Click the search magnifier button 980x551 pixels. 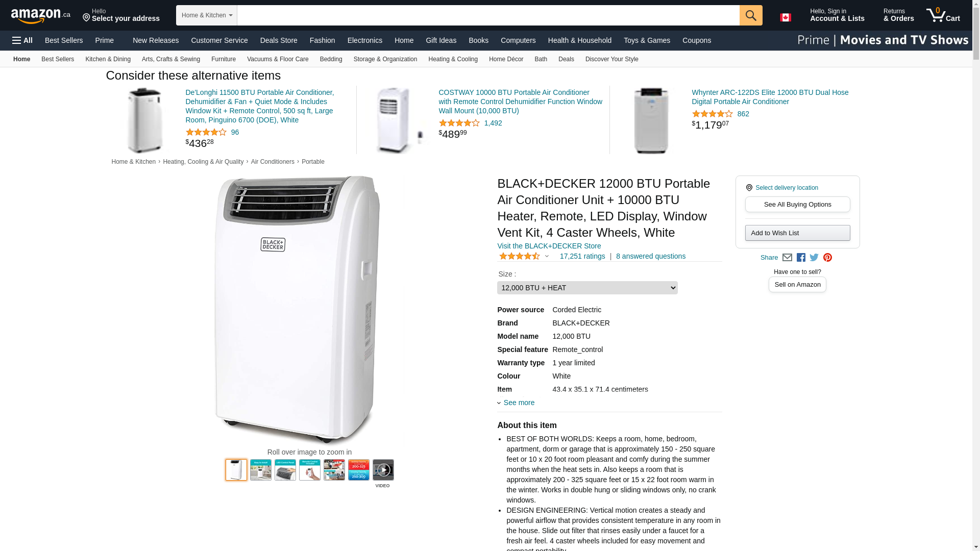pyautogui.click(x=751, y=15)
